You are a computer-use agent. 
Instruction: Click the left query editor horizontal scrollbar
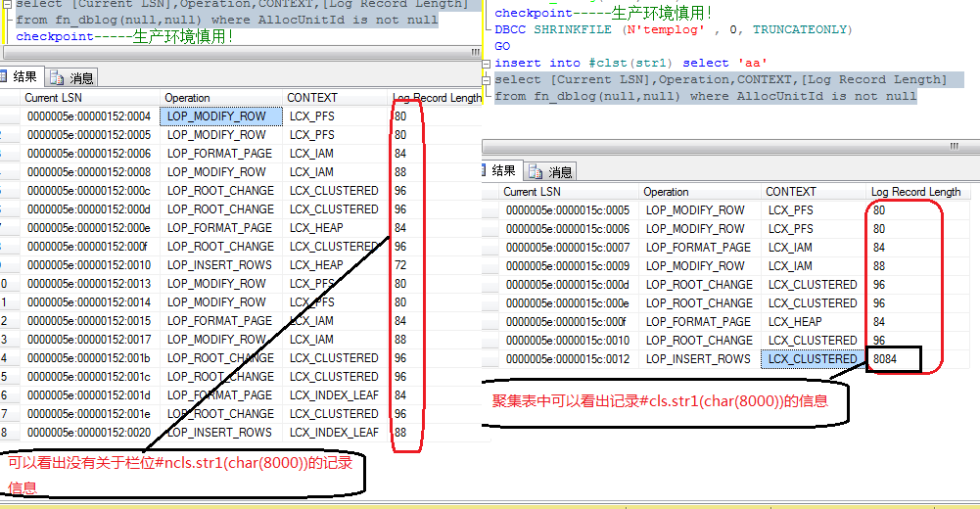243,52
